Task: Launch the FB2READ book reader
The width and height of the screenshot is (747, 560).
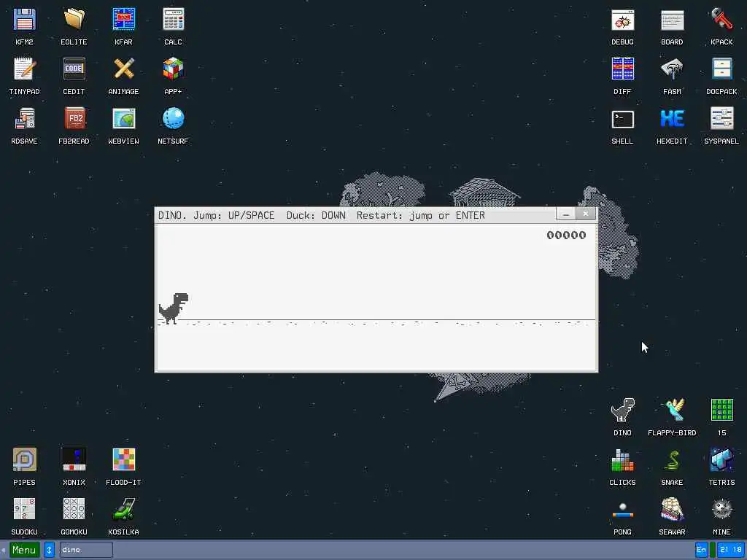Action: [x=74, y=119]
